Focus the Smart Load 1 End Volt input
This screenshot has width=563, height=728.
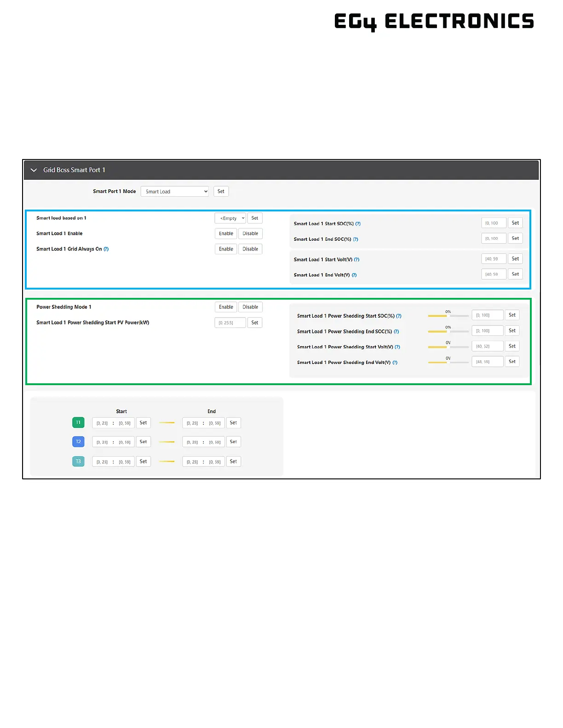point(494,274)
